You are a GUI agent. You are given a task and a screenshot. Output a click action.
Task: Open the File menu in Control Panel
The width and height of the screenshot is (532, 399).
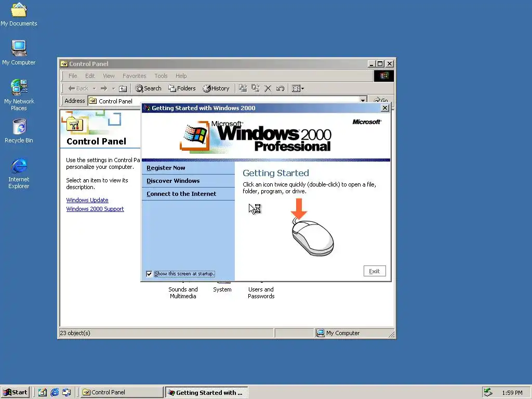73,76
